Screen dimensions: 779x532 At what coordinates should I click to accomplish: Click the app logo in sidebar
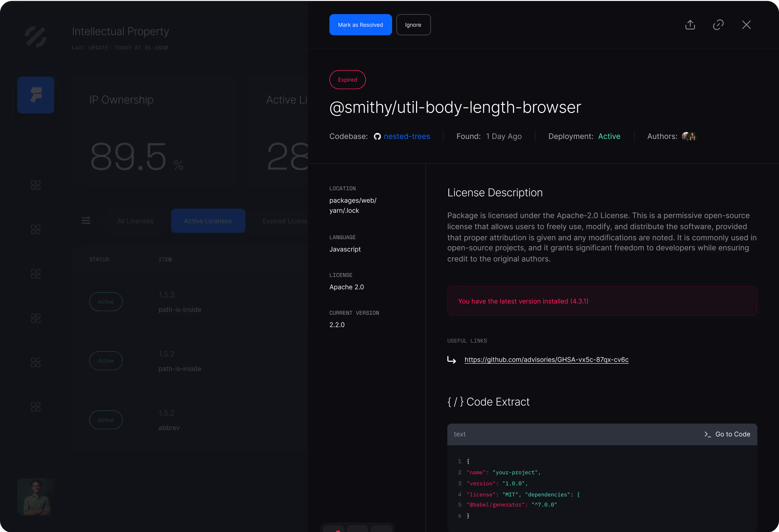36,36
